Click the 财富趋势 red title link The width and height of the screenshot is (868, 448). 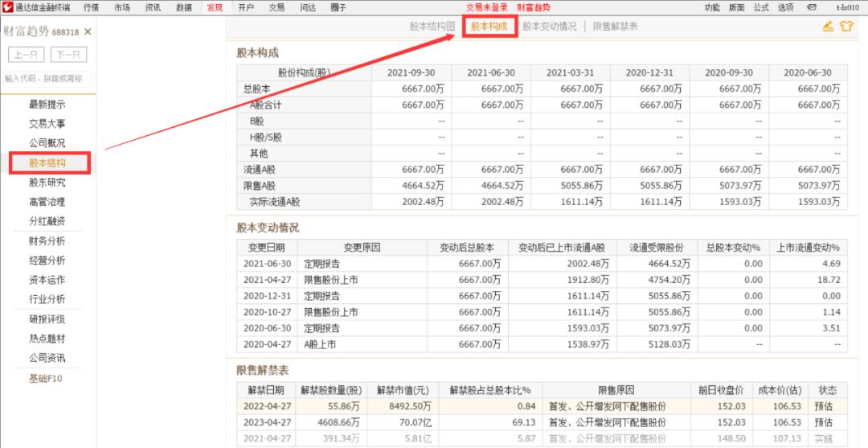pos(534,7)
